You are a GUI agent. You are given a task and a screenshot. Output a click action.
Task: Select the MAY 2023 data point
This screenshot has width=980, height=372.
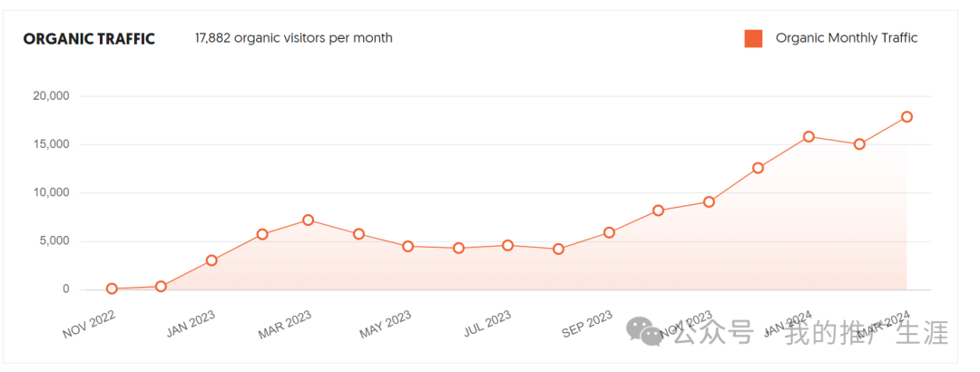point(408,247)
